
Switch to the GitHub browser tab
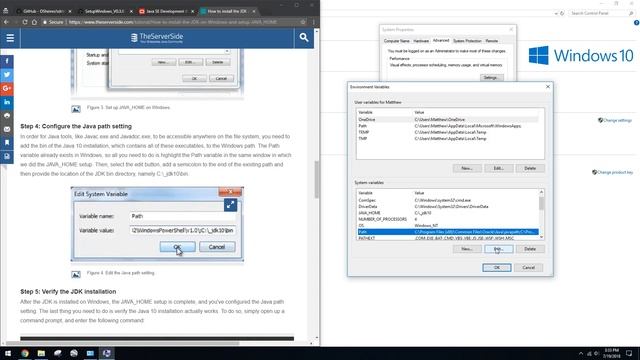point(43,11)
